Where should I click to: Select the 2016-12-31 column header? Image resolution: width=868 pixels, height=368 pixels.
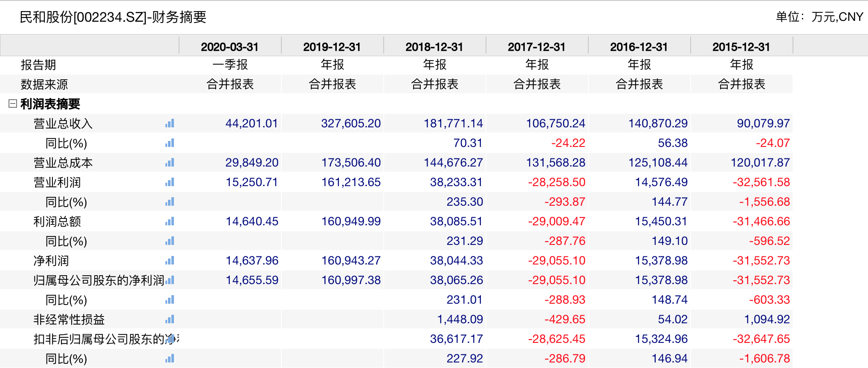tap(639, 47)
